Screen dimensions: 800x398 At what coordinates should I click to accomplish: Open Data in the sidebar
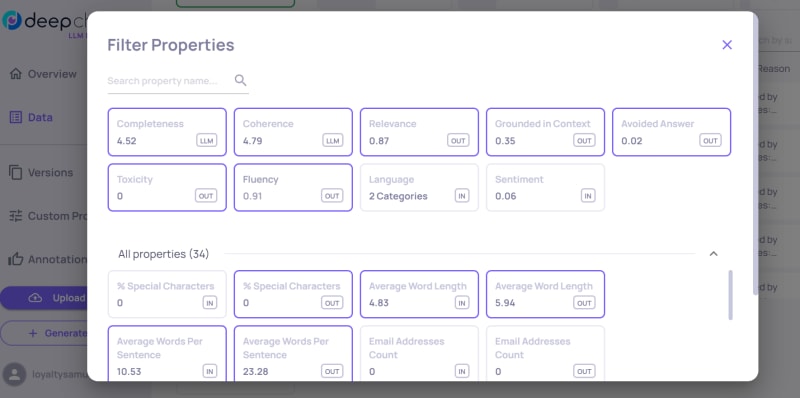point(31,117)
